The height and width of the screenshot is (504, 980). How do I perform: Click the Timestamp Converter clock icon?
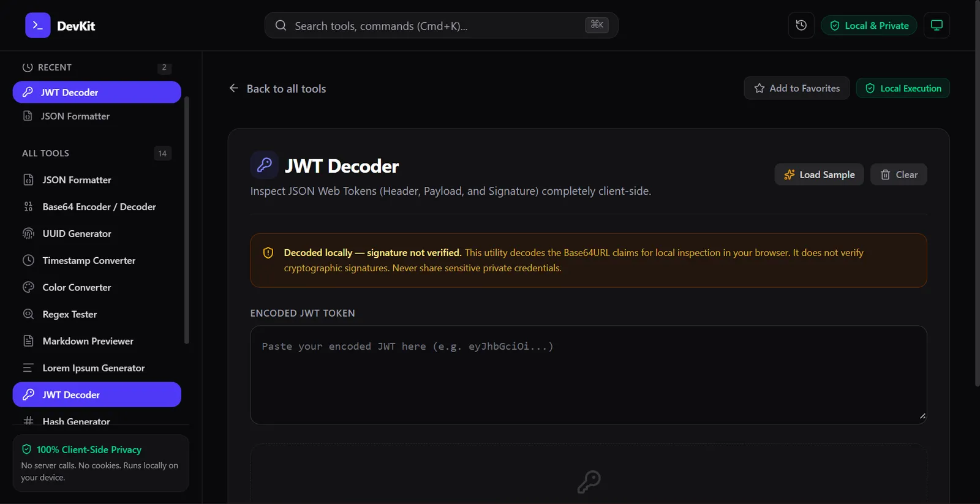(28, 260)
